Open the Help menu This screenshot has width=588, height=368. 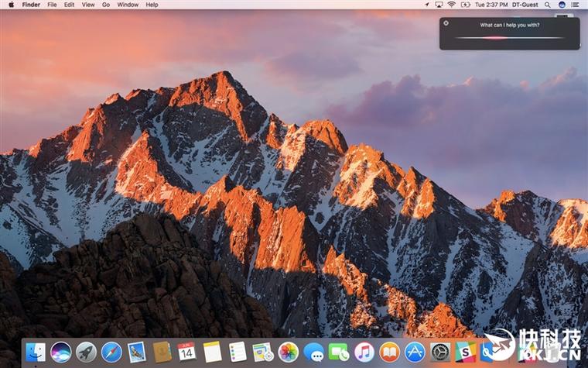coord(152,5)
